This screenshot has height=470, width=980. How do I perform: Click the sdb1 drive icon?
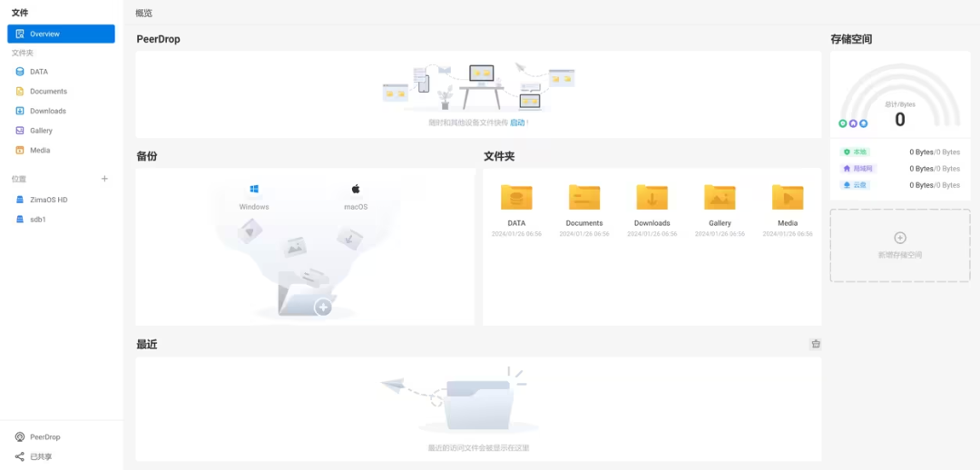click(19, 220)
